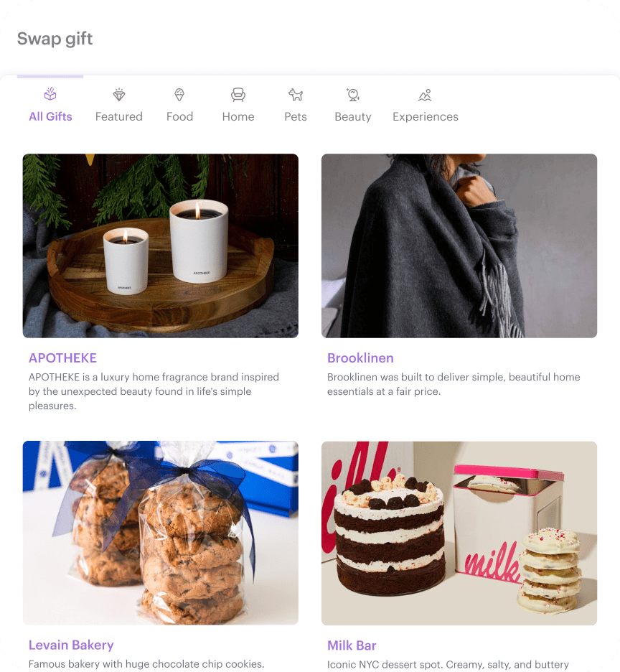Open the Brooklinen title link
This screenshot has height=672, width=620.
(360, 358)
